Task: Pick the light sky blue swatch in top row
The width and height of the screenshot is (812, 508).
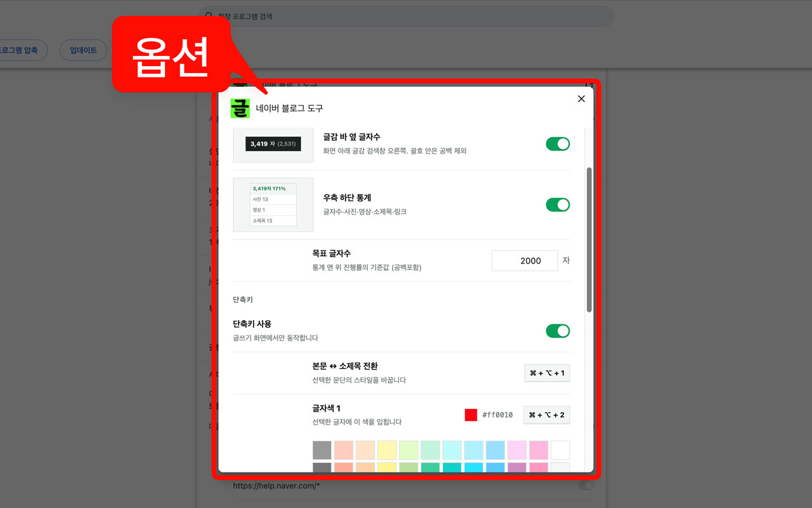Action: pos(474,450)
